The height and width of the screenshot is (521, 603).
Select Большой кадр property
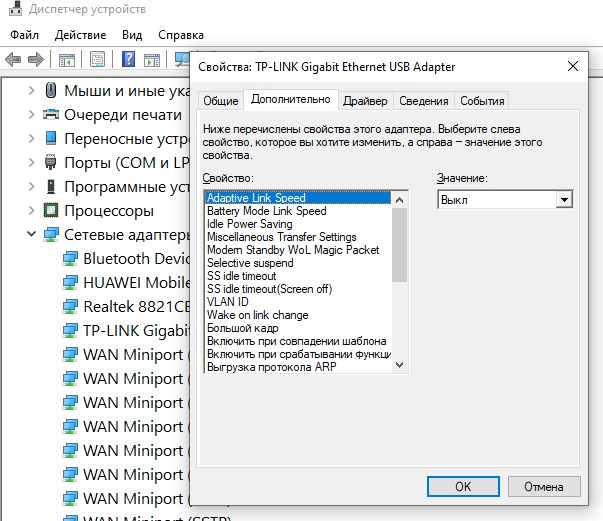(298, 328)
